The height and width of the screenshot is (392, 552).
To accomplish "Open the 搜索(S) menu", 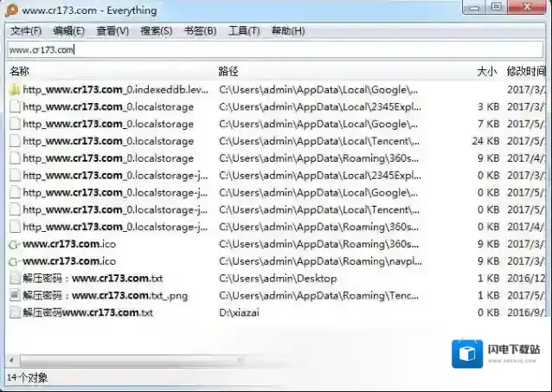I will coord(157,31).
